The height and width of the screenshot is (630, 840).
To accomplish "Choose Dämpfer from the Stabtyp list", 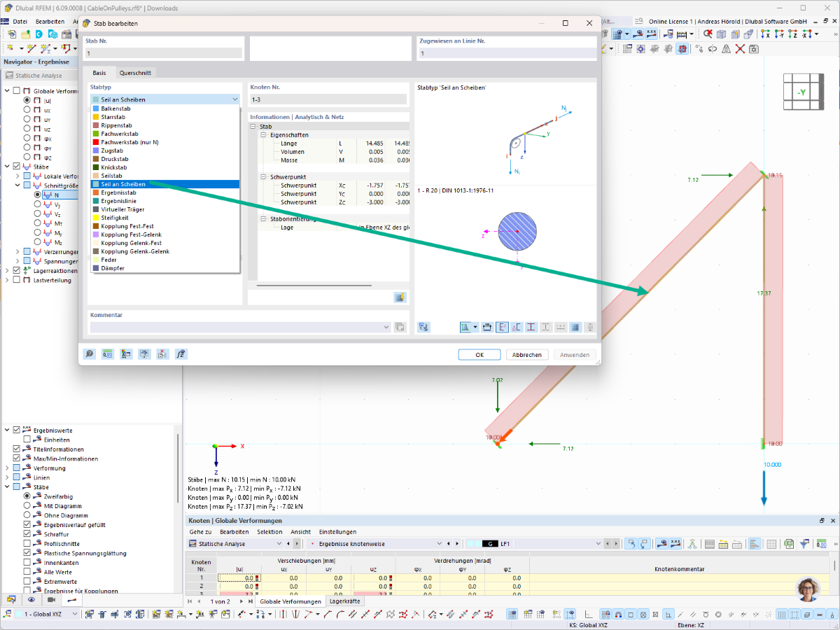I will click(165, 268).
